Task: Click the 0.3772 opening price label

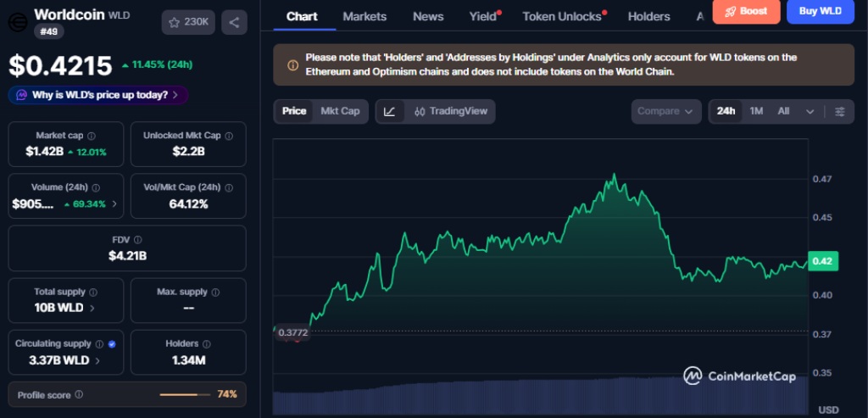Action: pos(292,332)
